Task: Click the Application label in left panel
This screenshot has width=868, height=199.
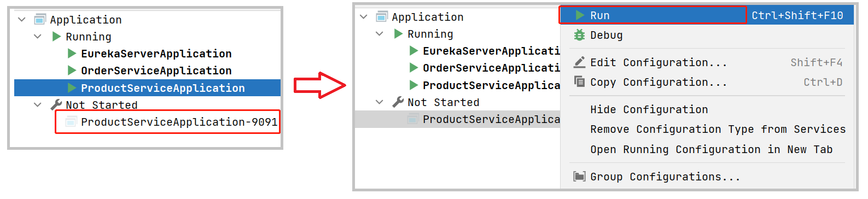Action: click(x=86, y=20)
